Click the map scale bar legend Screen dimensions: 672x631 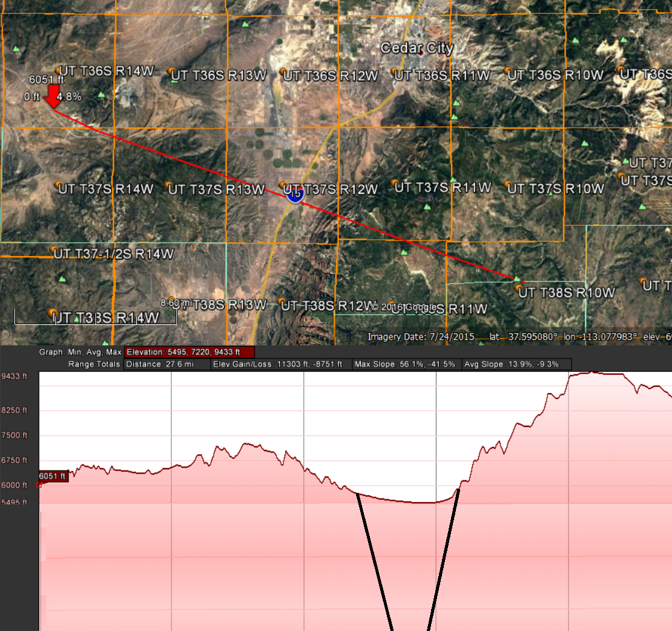[88, 316]
